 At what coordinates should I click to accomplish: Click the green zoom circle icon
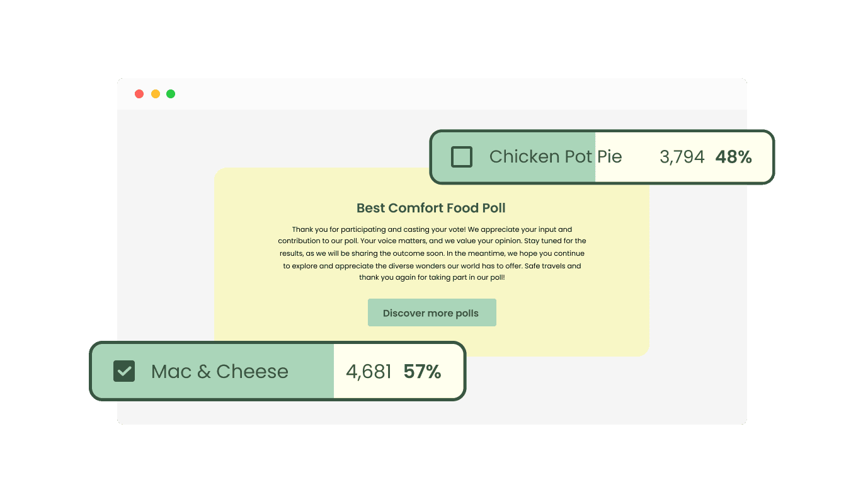171,94
